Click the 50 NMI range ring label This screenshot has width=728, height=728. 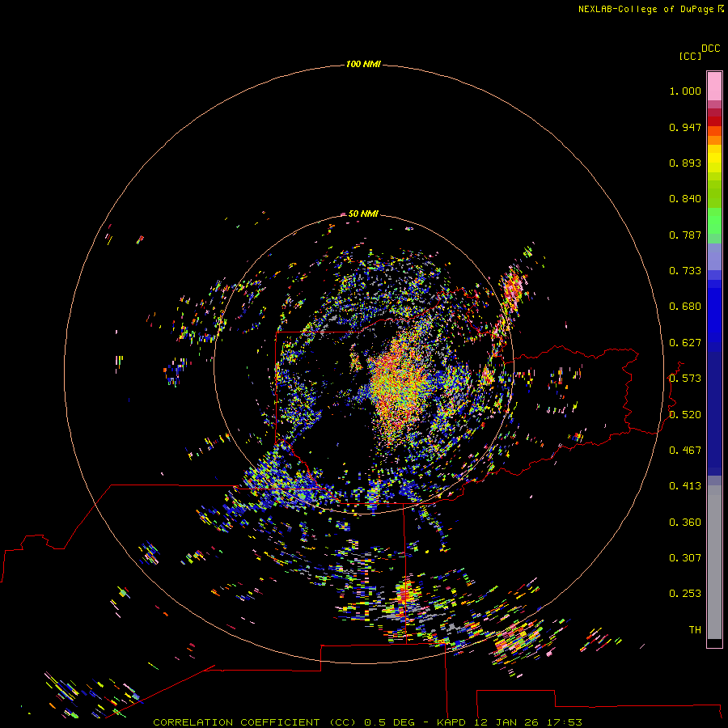(x=363, y=214)
